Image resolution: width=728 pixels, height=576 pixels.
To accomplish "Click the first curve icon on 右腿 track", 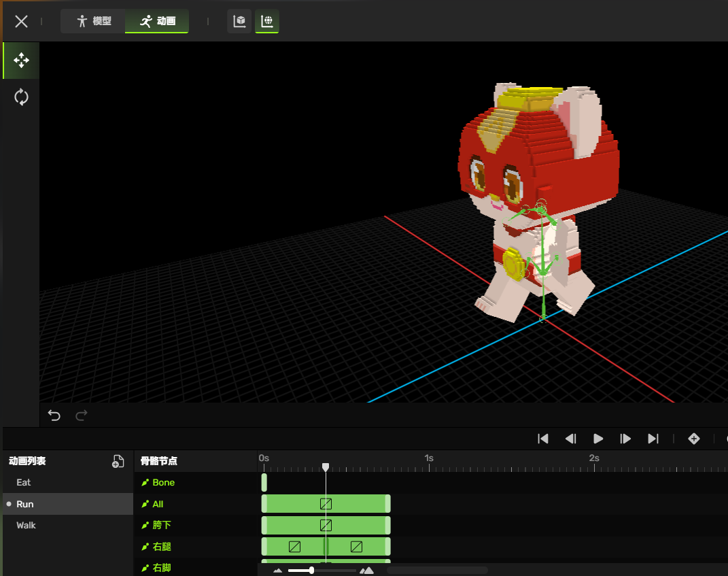I will (295, 547).
